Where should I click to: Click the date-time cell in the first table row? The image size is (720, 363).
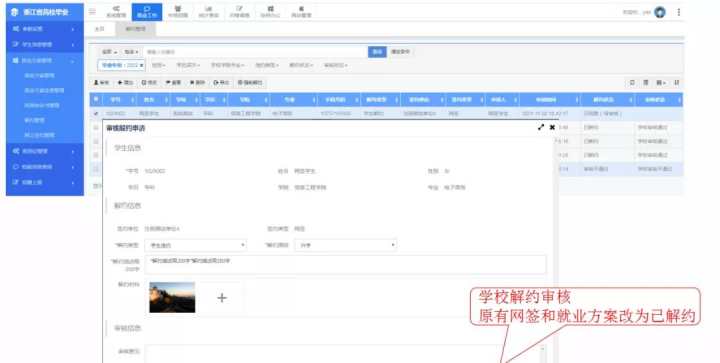click(x=545, y=113)
